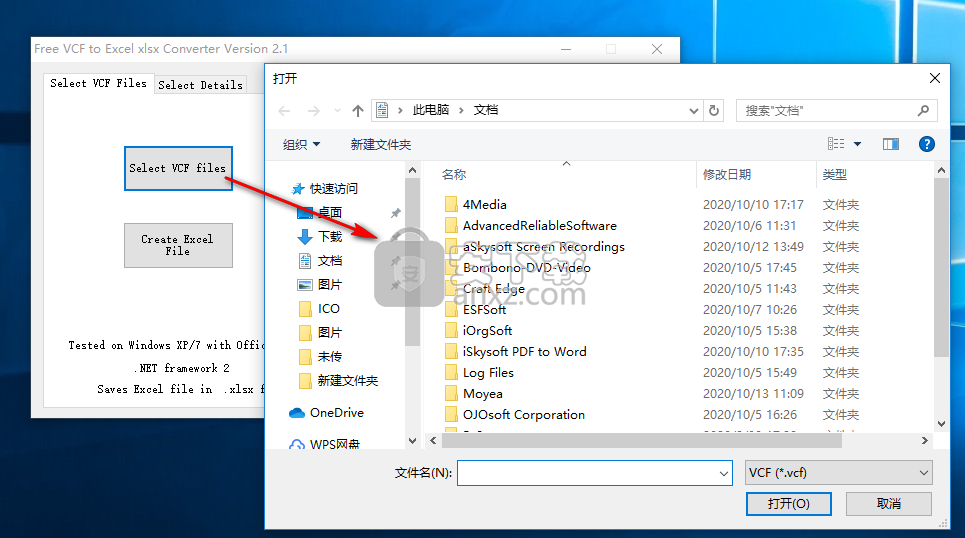Click the file list vertical scrollbar
The height and width of the screenshot is (538, 965).
pos(941,268)
